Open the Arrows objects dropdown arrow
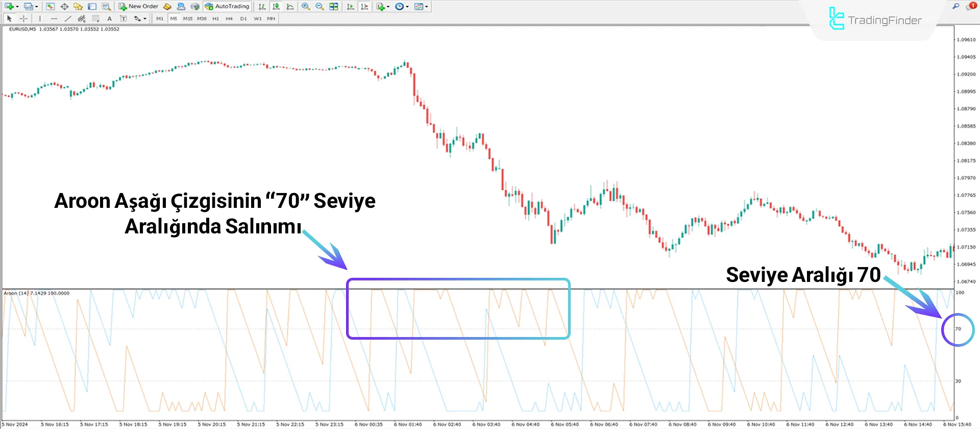980x429 pixels. (145, 19)
